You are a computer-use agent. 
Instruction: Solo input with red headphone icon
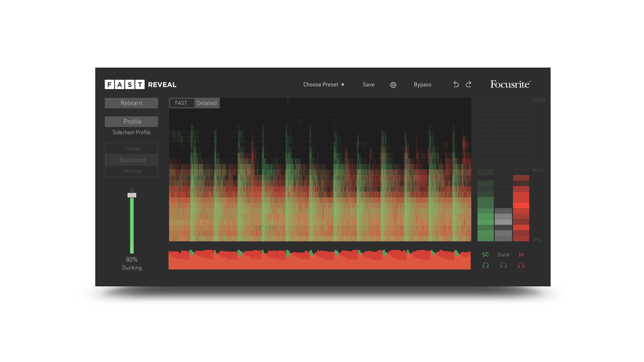(521, 265)
